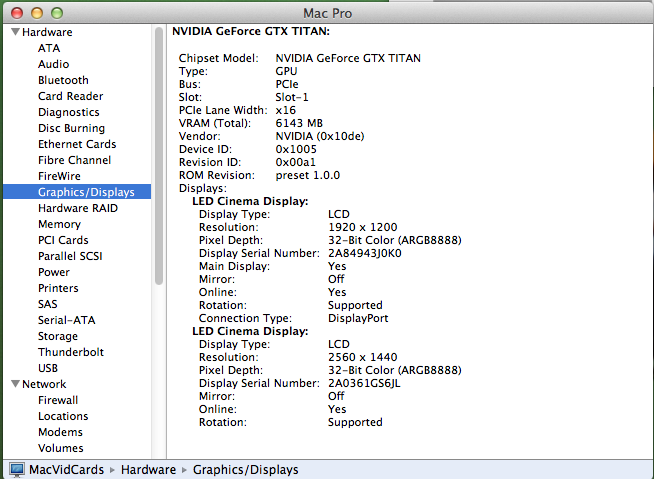Click the Displays: label
The image size is (654, 479).
(x=202, y=188)
